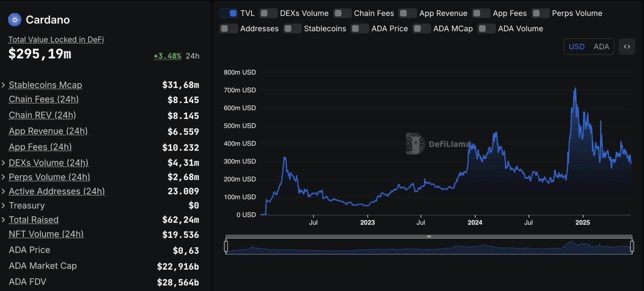The image size is (644, 291).
Task: Click the ADA FDV row label
Action: [x=28, y=282]
